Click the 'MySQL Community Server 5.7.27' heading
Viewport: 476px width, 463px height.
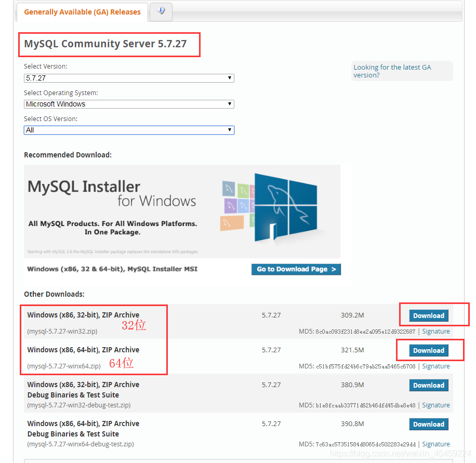coord(105,44)
